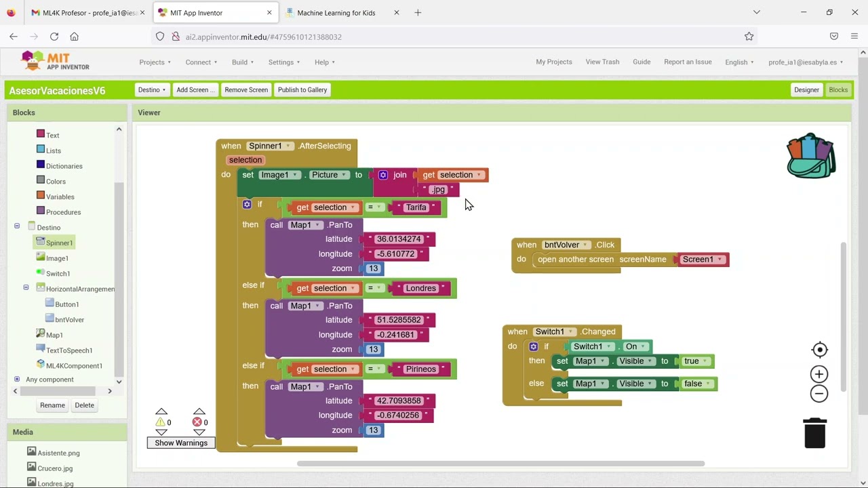Select the Dictionaries blocks color icon
The width and height of the screenshot is (868, 488).
click(41, 165)
